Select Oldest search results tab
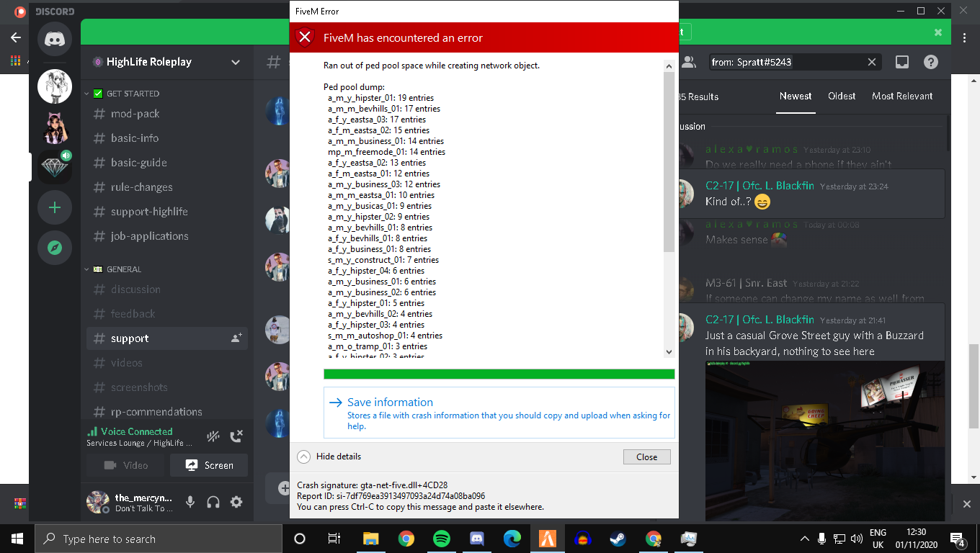This screenshot has height=553, width=980. click(x=842, y=96)
